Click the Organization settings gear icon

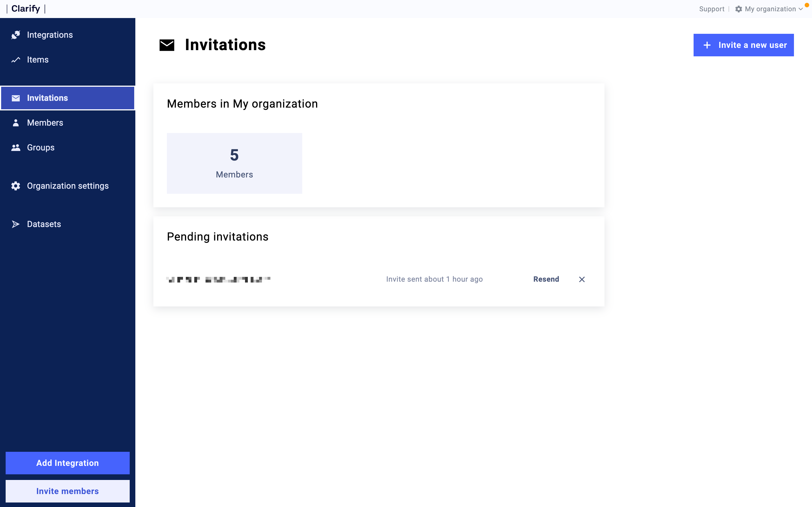(x=16, y=186)
